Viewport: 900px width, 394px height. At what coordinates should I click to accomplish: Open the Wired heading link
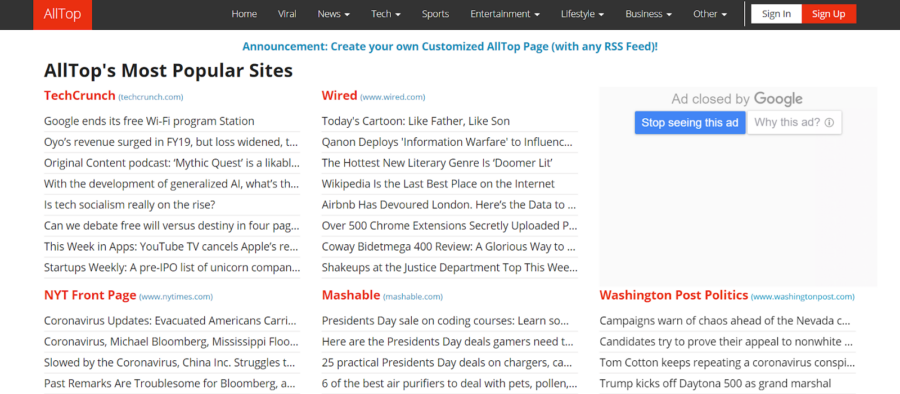coord(339,95)
